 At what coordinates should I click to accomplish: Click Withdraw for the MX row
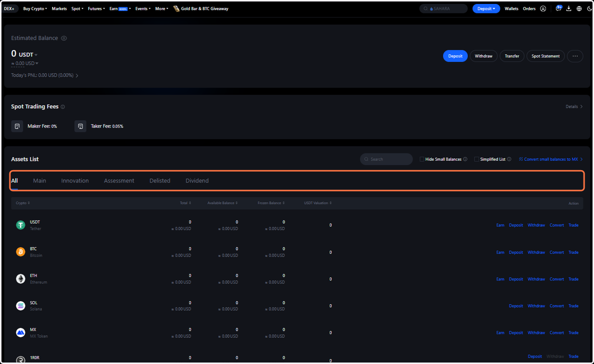536,333
